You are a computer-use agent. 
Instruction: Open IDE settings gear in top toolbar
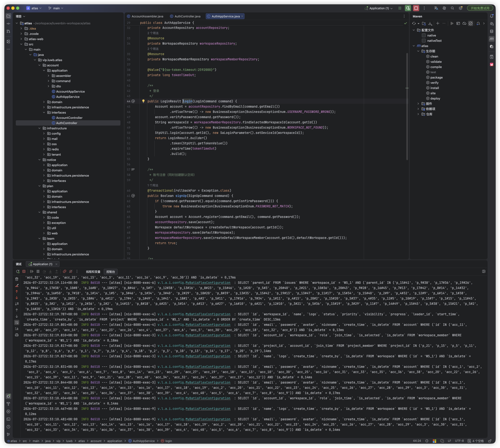461,8
